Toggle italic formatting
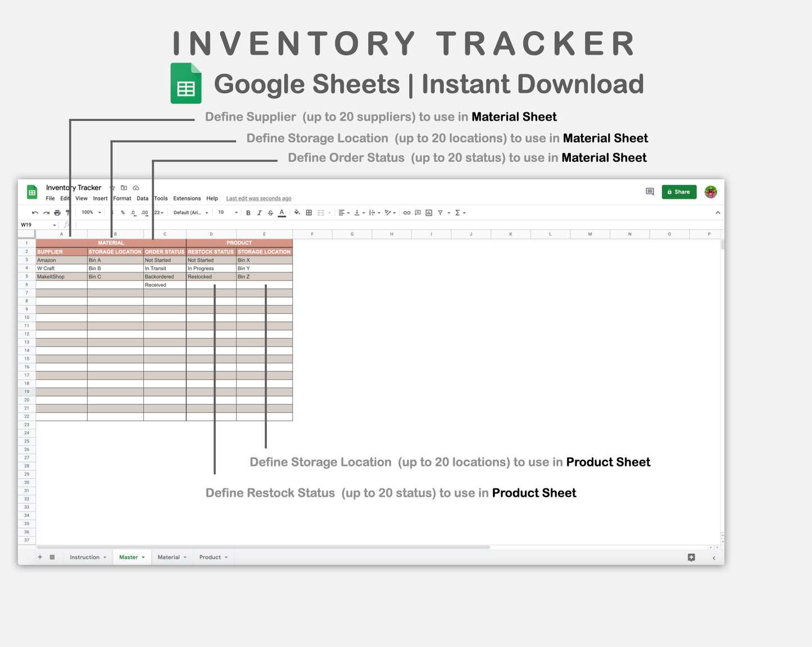 click(x=259, y=212)
